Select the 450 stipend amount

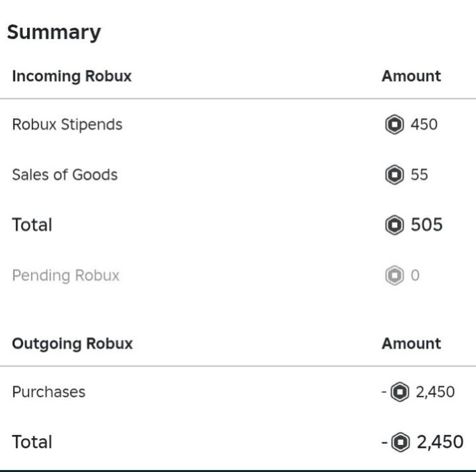(424, 124)
